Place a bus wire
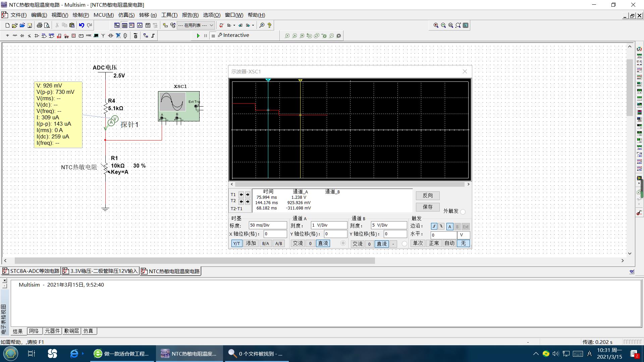The width and height of the screenshot is (644, 362). [153, 36]
